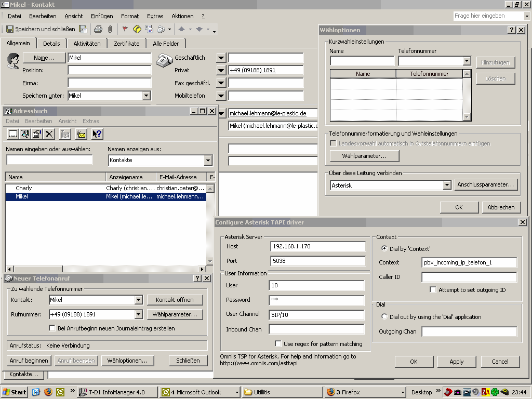Click the Name... button in contact form
This screenshot has height=399, width=532.
point(44,58)
